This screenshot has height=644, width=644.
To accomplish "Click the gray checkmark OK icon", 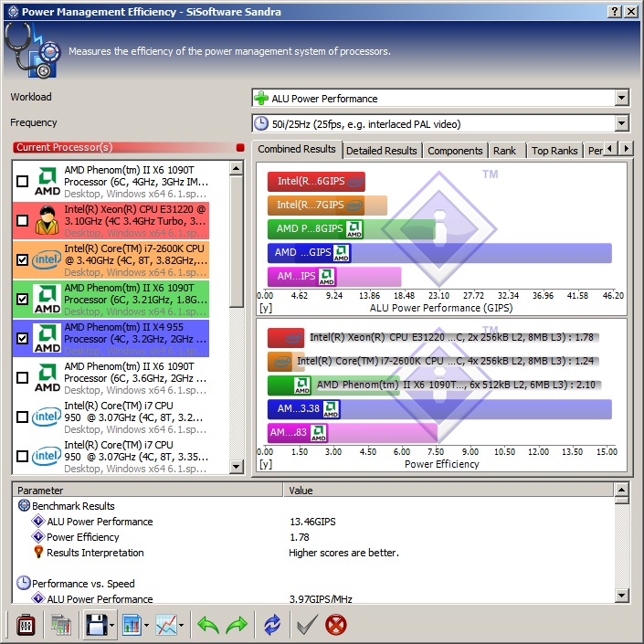I will pos(307,625).
